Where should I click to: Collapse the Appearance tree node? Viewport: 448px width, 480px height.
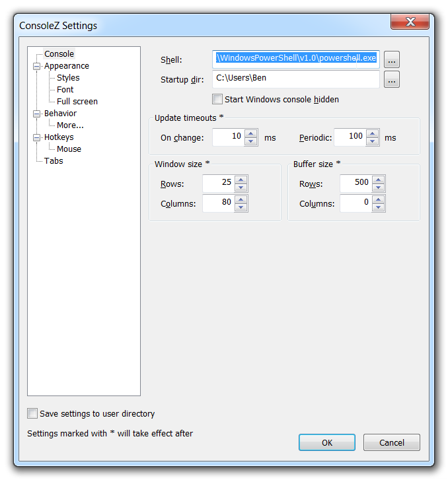[x=37, y=66]
